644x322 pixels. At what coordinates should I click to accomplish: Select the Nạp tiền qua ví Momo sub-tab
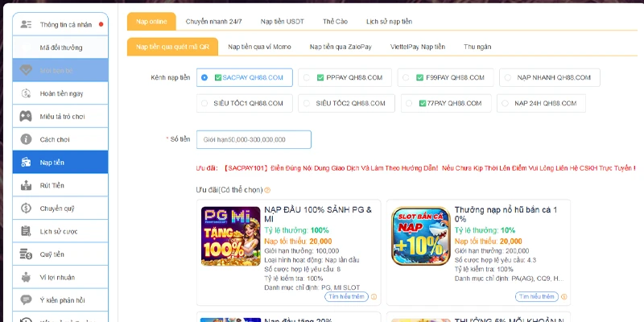pos(259,47)
